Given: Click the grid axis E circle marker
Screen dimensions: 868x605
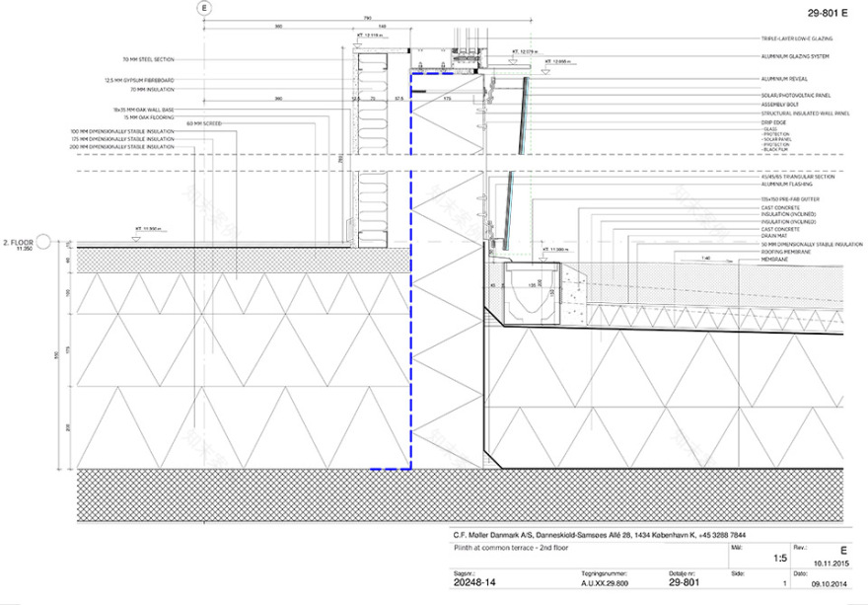Looking at the screenshot, I should [205, 8].
